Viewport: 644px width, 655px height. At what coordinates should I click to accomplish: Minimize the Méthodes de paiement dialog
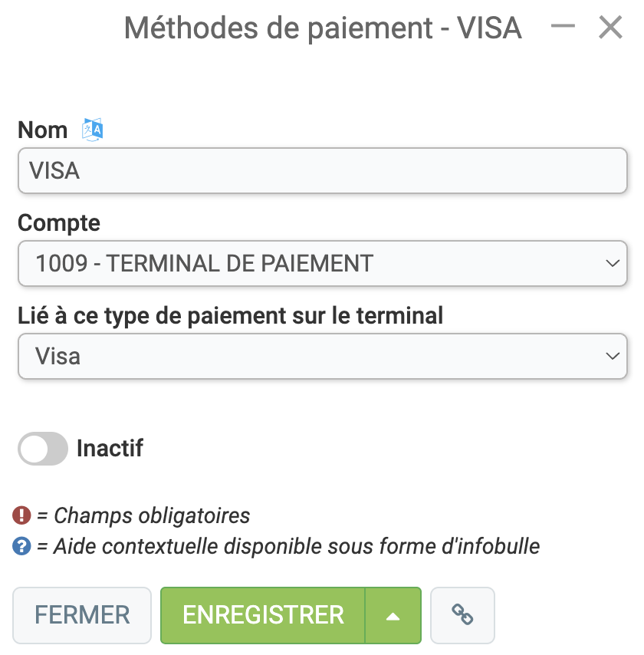563,26
